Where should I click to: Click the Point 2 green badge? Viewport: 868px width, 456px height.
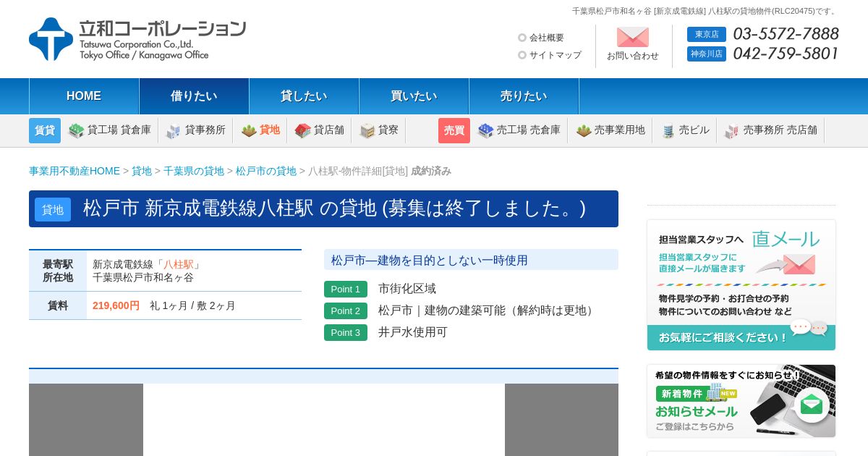point(346,311)
